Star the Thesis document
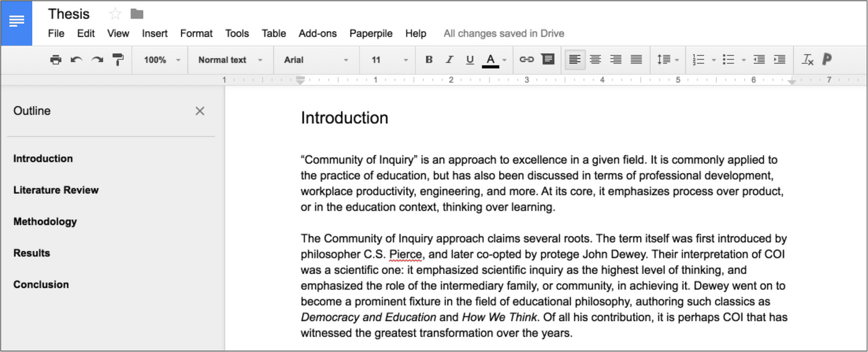The image size is (868, 352). point(115,14)
